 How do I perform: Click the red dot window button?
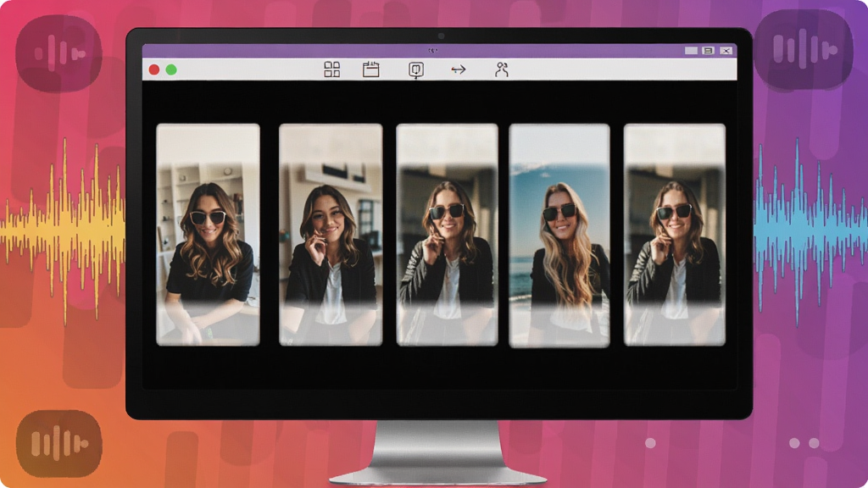154,69
